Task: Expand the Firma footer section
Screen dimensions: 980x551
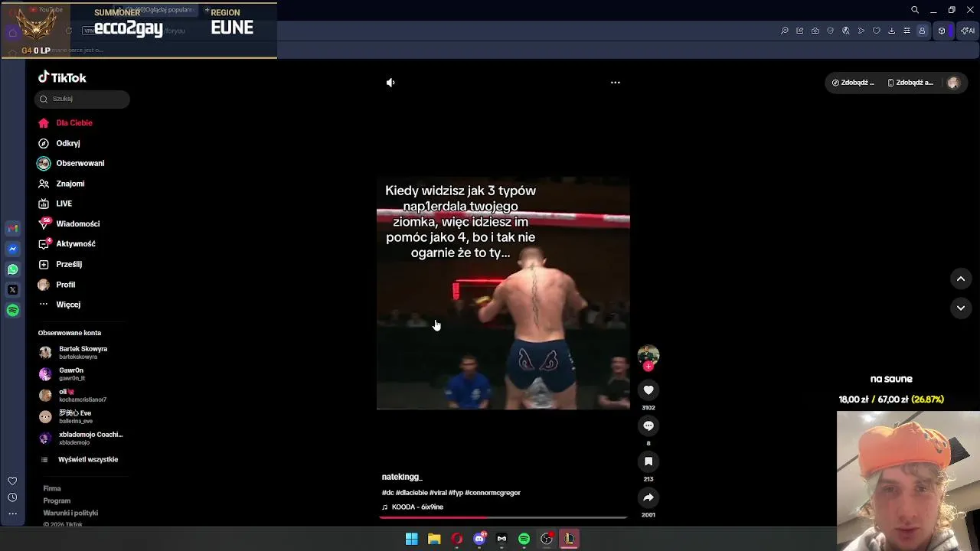Action: pos(52,488)
